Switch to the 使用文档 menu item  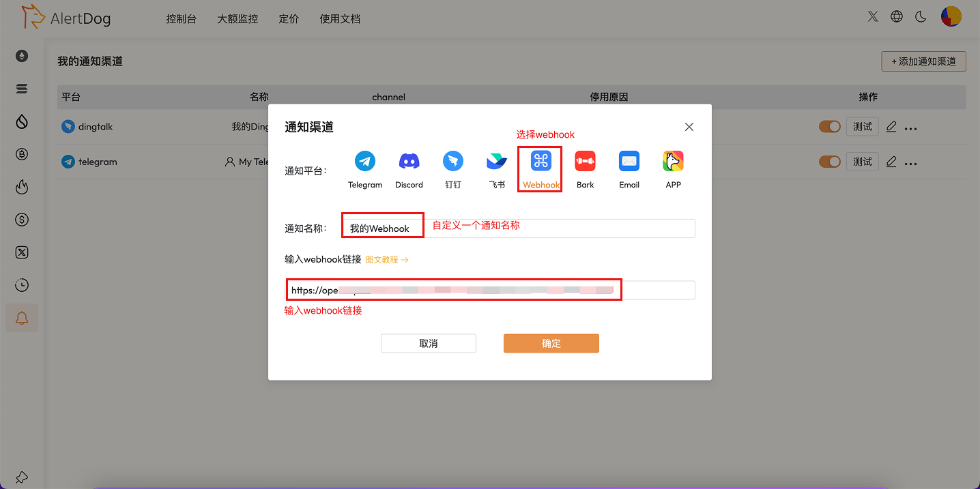click(x=340, y=18)
